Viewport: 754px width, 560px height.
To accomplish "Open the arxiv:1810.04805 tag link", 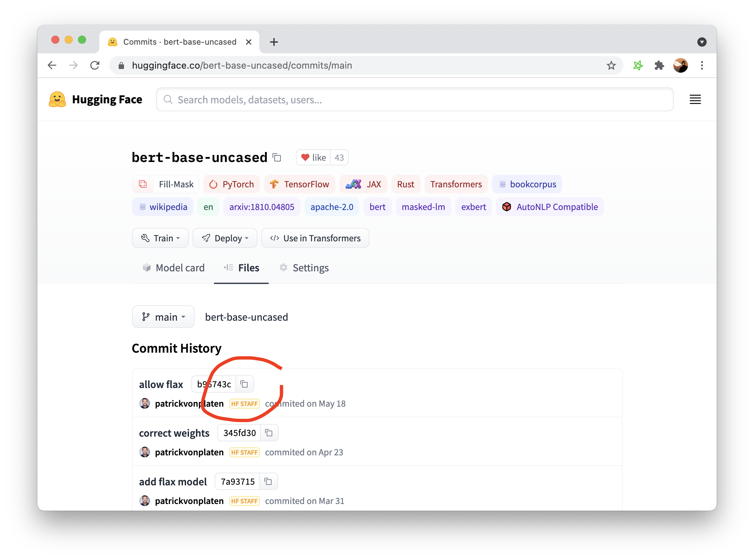I will tap(262, 207).
